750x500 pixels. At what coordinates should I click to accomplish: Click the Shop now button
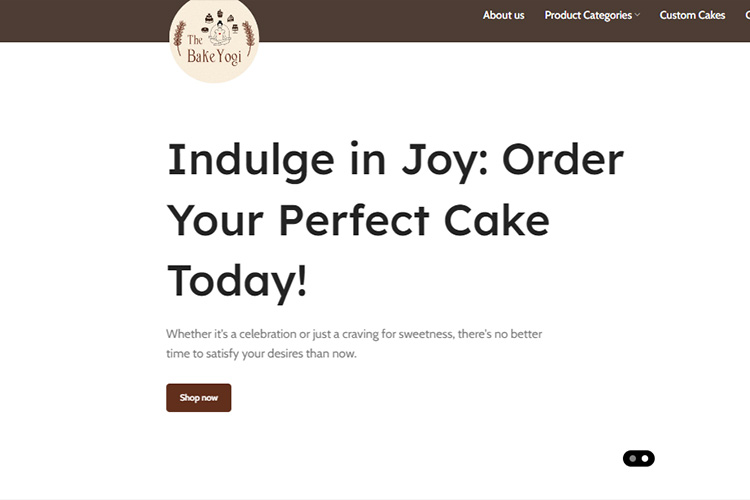(x=199, y=398)
